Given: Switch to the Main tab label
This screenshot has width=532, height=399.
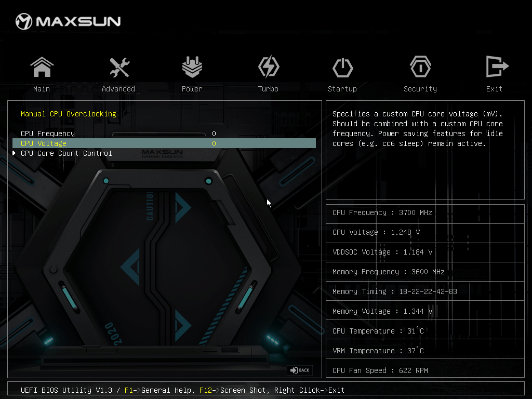Looking at the screenshot, I should pyautogui.click(x=42, y=89).
